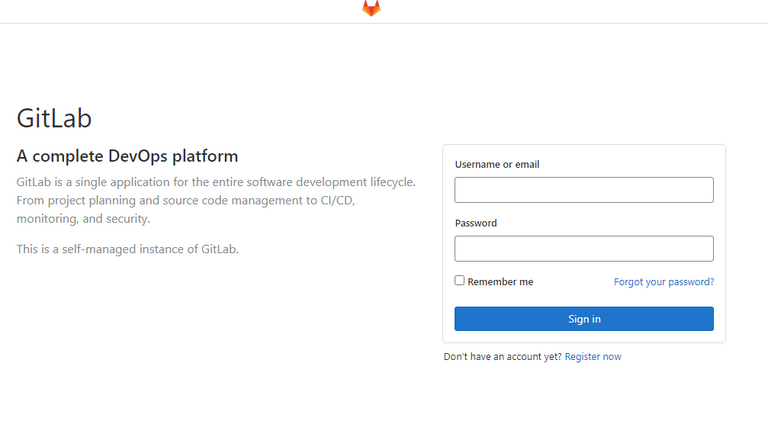768x421 pixels.
Task: Click the 'Username or email' field label
Action: click(x=497, y=164)
